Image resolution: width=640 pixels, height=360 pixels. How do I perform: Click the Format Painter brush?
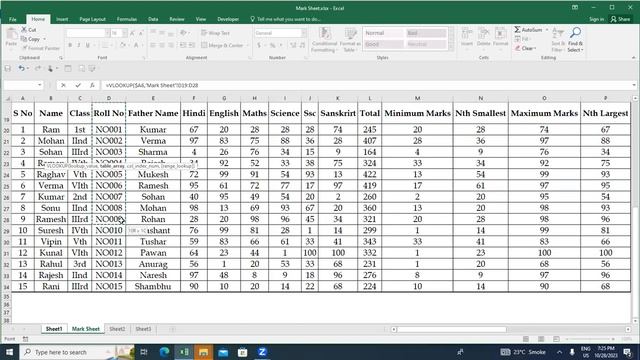[24, 48]
